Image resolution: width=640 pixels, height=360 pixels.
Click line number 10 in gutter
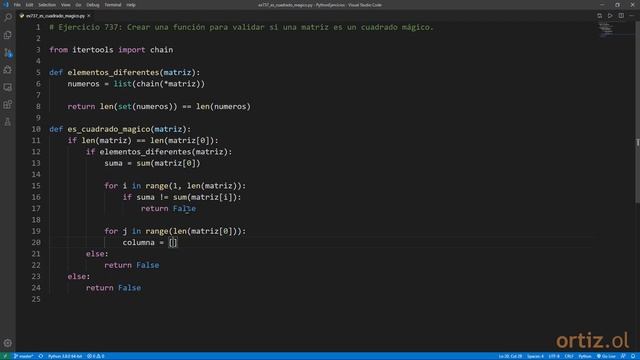pyautogui.click(x=36, y=129)
